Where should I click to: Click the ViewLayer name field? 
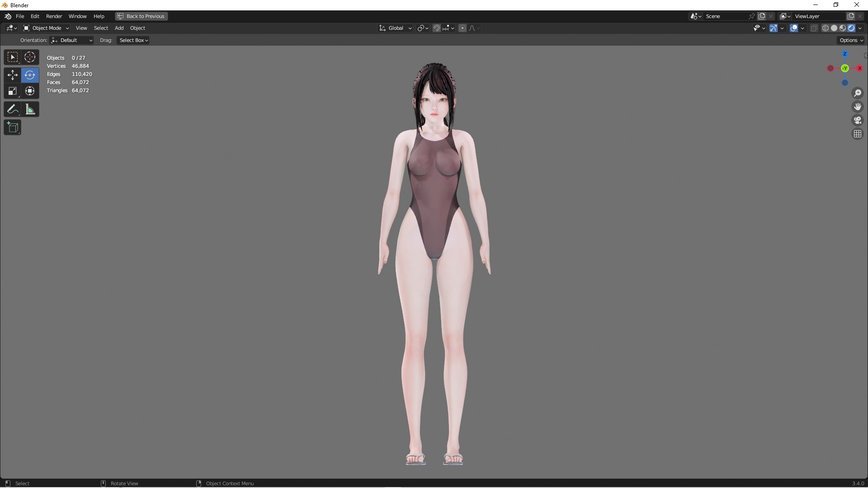coord(819,16)
